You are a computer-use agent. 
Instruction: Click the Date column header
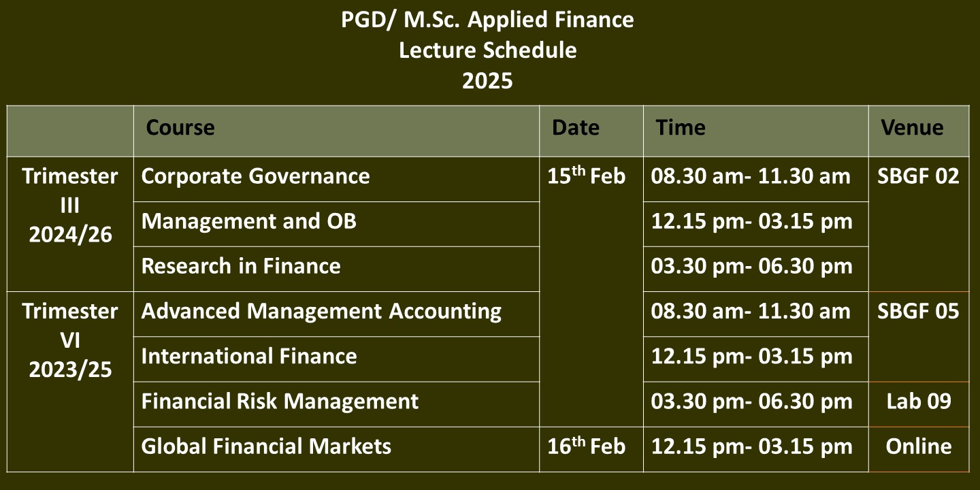click(591, 131)
